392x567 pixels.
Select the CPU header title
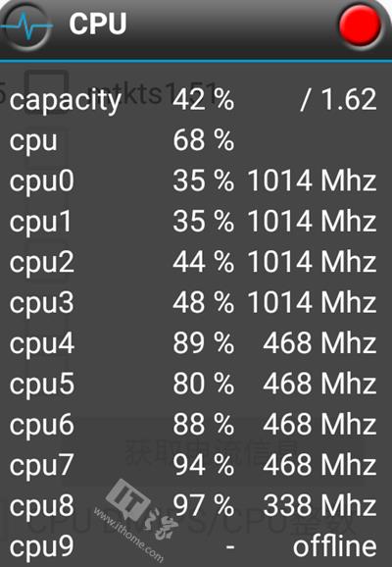click(98, 24)
